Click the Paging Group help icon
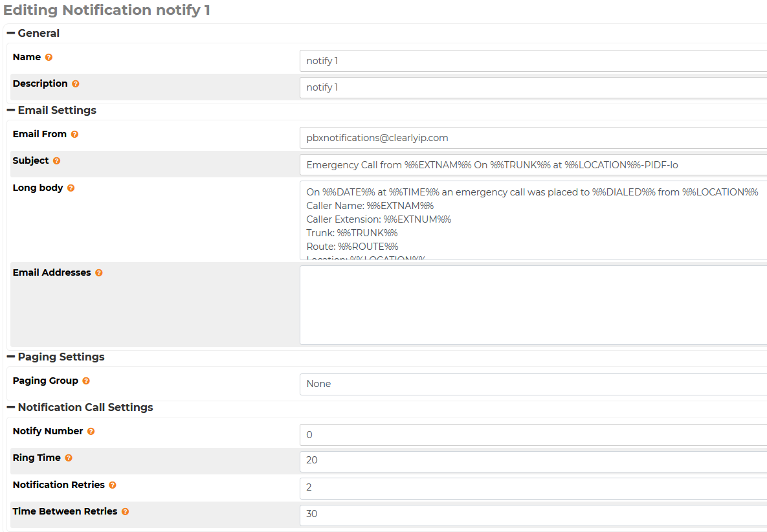This screenshot has height=532, width=767. 86,381
